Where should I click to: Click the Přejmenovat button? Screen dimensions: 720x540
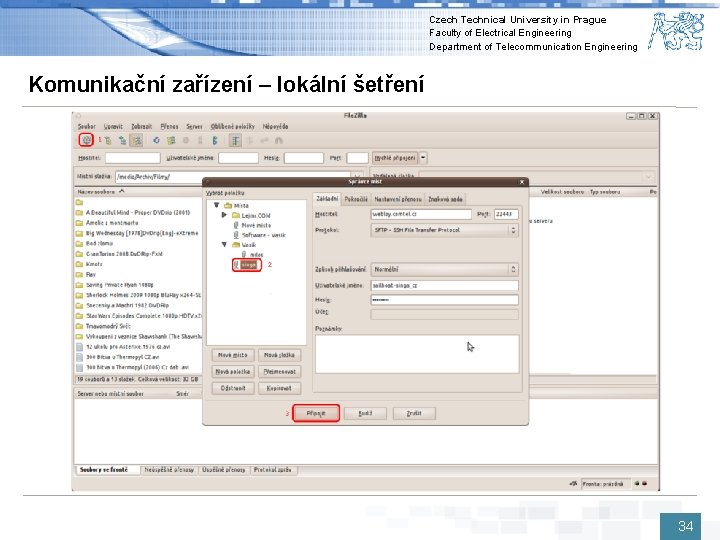coord(280,371)
